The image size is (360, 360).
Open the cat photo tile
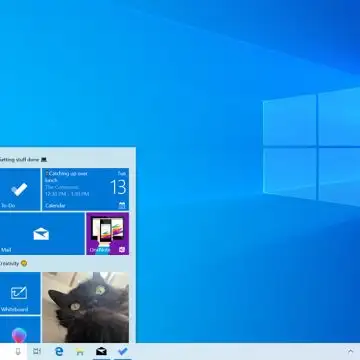(x=85, y=307)
